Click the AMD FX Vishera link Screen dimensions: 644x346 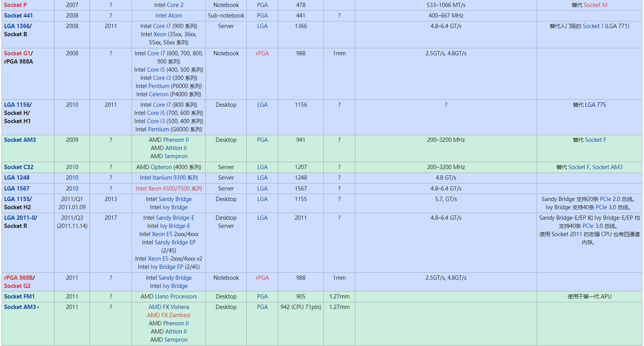[169, 307]
